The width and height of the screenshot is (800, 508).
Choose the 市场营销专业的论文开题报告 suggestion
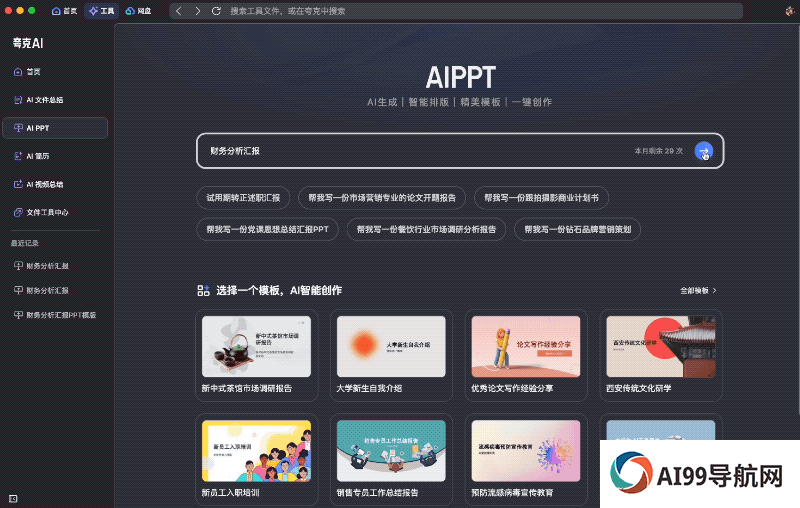[x=382, y=198]
